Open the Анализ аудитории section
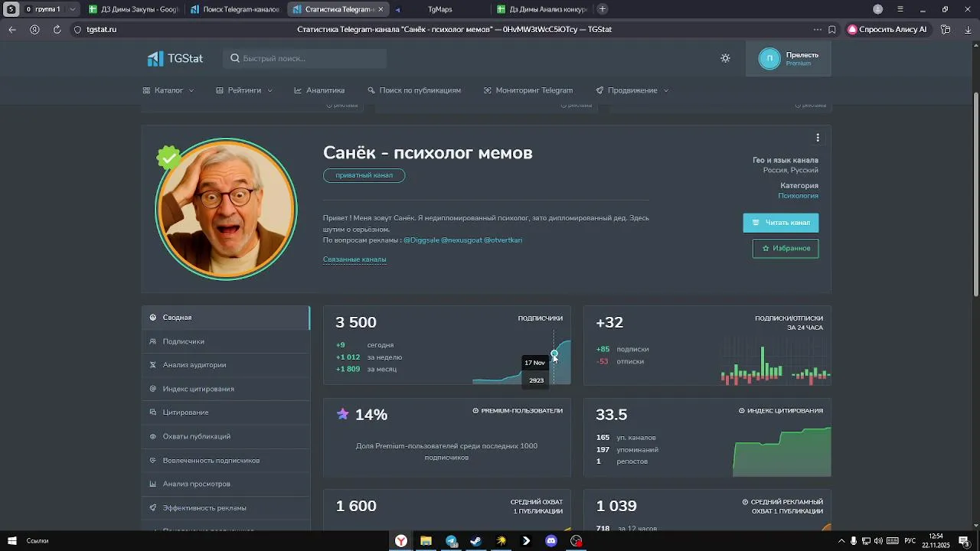 coord(226,365)
